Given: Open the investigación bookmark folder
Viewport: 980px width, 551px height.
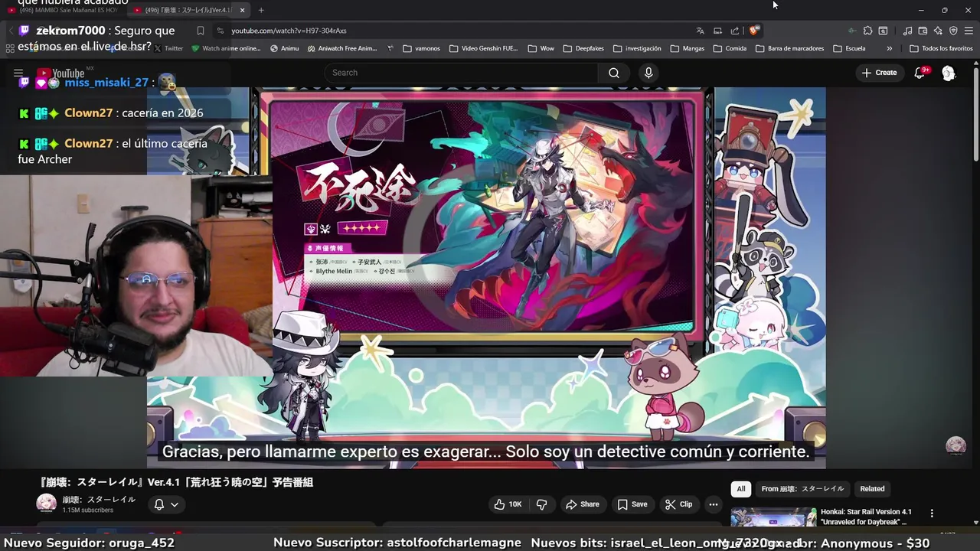Looking at the screenshot, I should pos(636,48).
